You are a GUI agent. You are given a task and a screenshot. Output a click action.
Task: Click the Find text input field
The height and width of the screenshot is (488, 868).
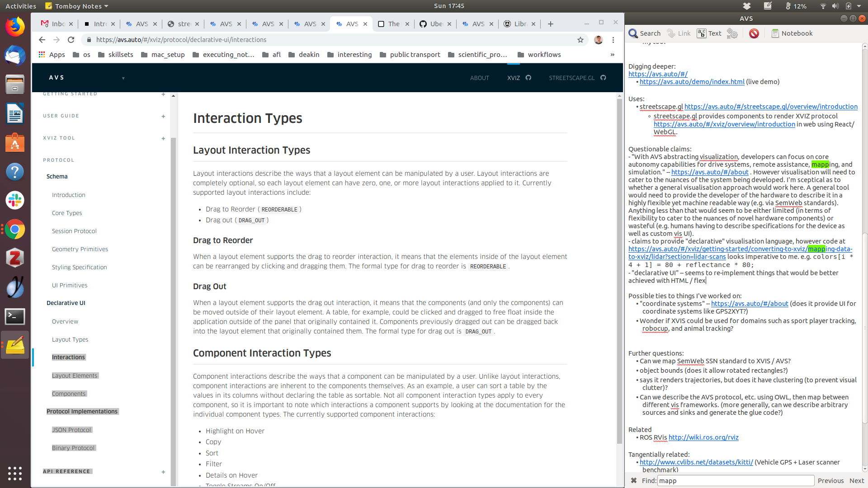[736, 481]
